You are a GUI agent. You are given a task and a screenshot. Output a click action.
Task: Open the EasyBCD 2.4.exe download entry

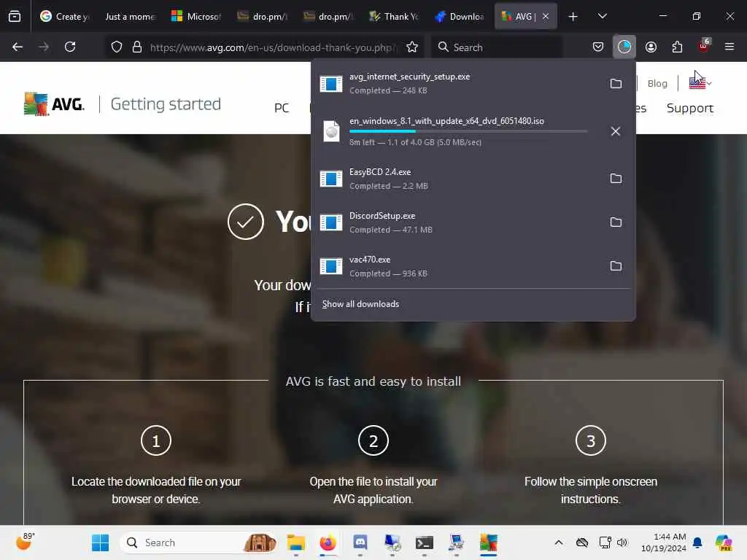click(457, 179)
